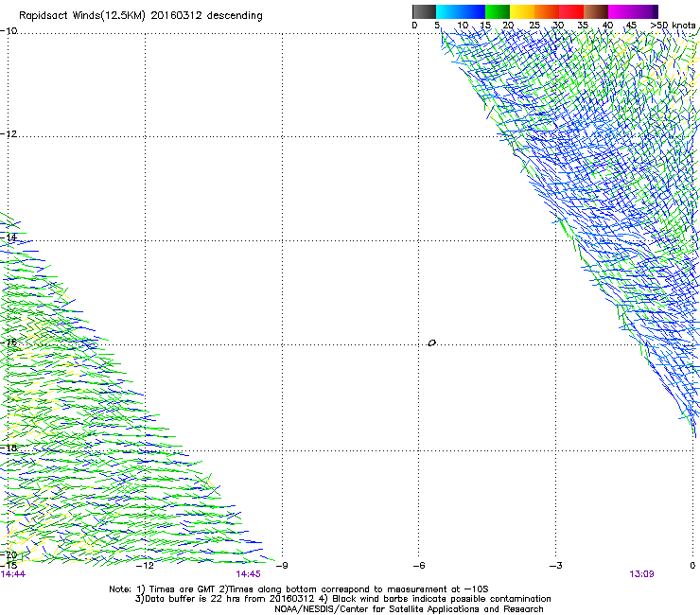Click the small island outline on the -16 latitude line
The width and height of the screenshot is (700, 615).
(x=431, y=343)
